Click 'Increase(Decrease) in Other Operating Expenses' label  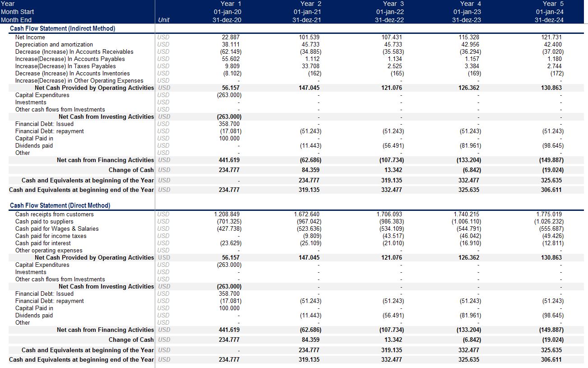[79, 80]
